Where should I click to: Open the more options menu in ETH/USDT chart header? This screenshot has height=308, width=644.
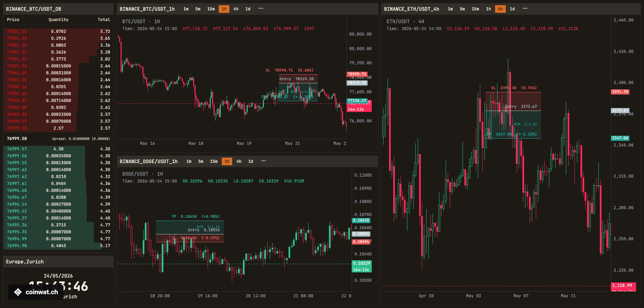[525, 9]
